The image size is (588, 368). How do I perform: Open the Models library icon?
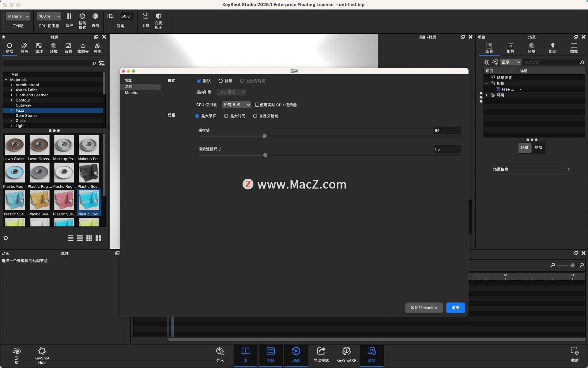point(98,46)
